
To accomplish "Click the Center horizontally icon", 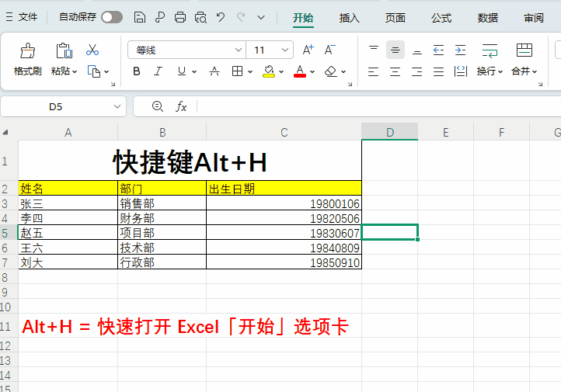I will tap(395, 71).
